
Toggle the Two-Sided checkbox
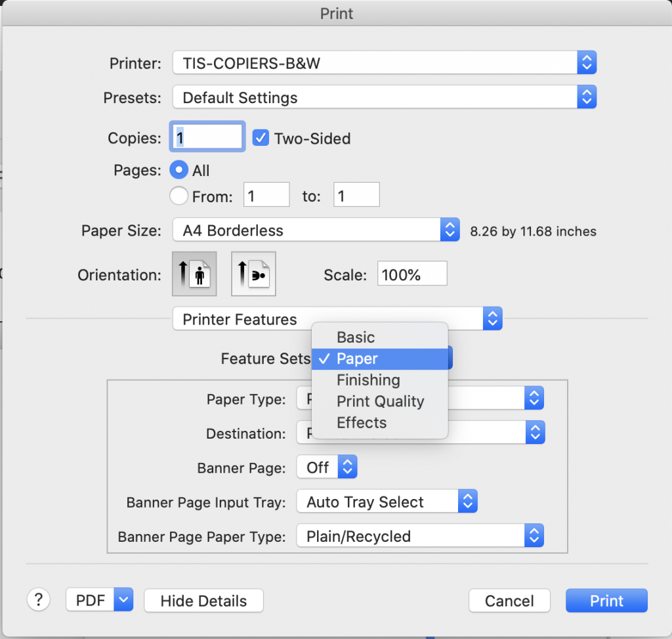pos(261,138)
